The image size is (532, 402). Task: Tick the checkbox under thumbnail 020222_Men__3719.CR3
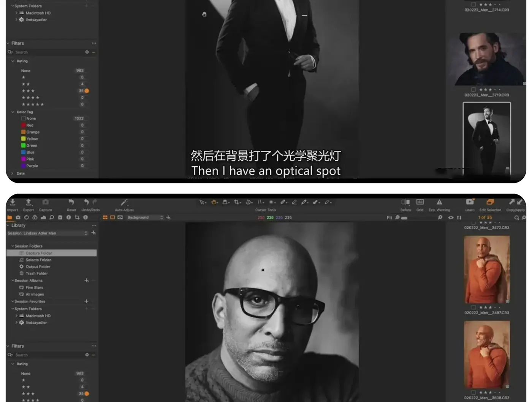[473, 90]
